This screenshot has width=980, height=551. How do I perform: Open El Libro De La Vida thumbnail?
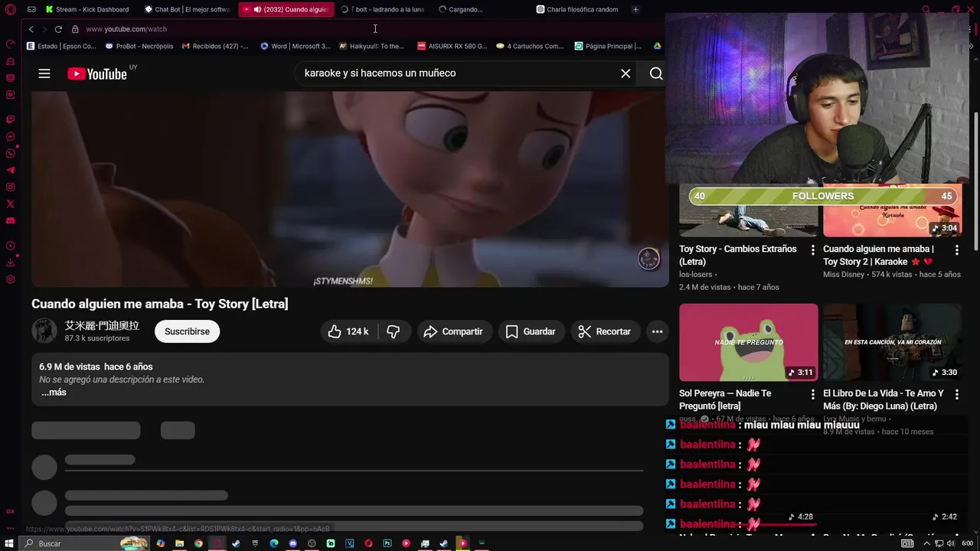click(x=893, y=342)
